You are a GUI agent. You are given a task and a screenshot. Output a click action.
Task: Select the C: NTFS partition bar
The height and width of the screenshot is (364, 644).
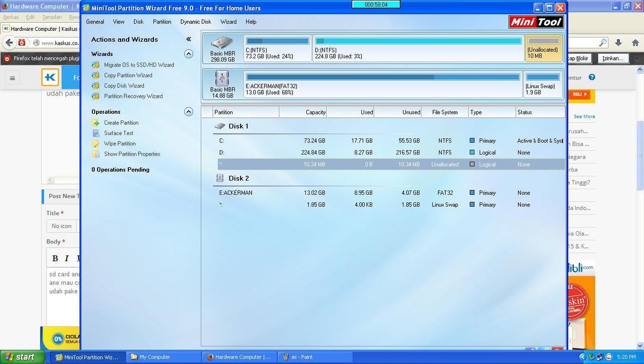(x=277, y=48)
